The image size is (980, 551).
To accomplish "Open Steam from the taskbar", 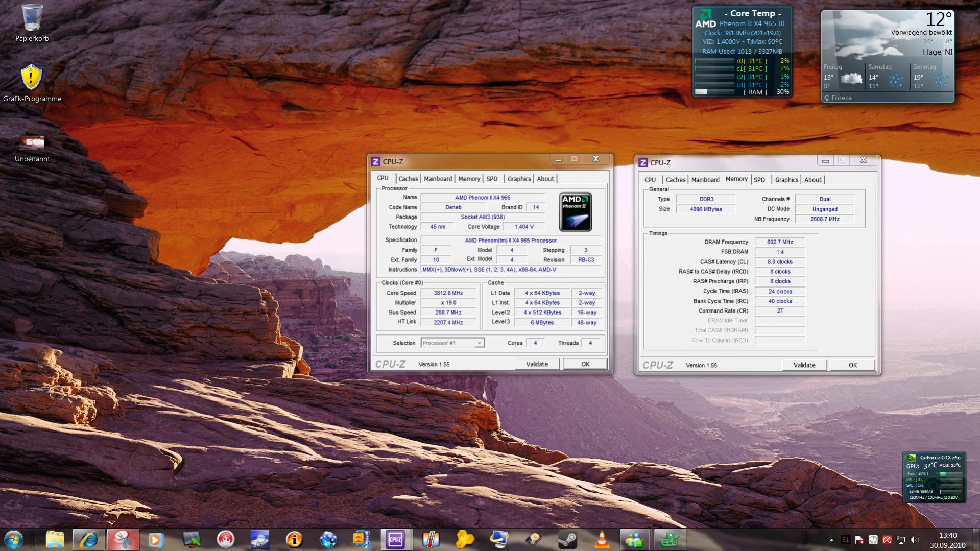I will 567,539.
